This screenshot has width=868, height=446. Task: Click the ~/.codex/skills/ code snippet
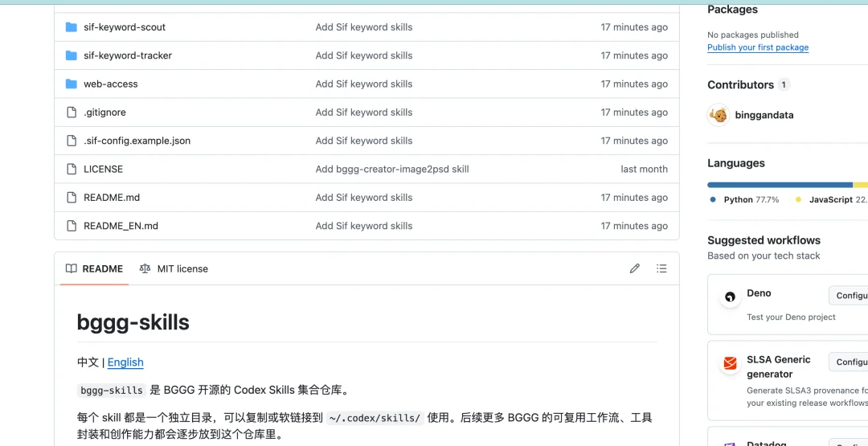coord(375,418)
